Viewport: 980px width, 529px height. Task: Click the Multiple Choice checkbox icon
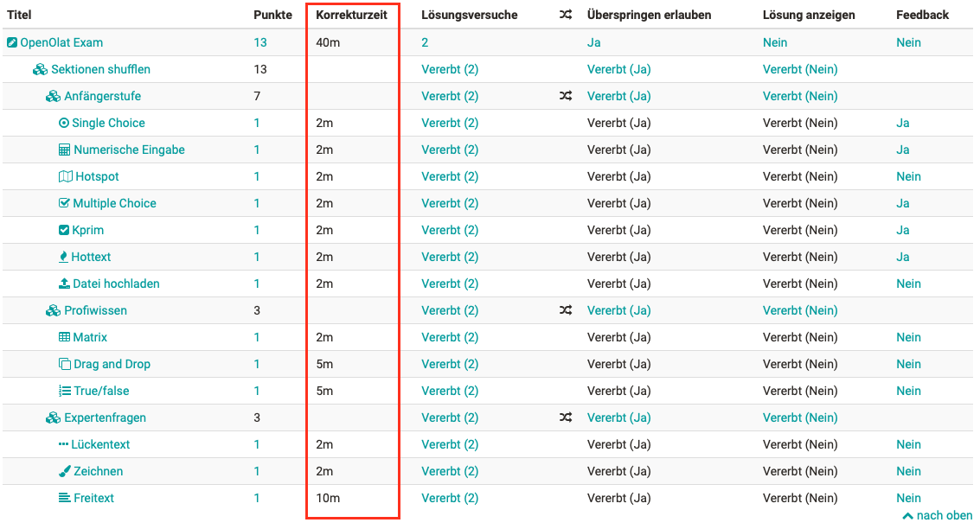[x=64, y=203]
